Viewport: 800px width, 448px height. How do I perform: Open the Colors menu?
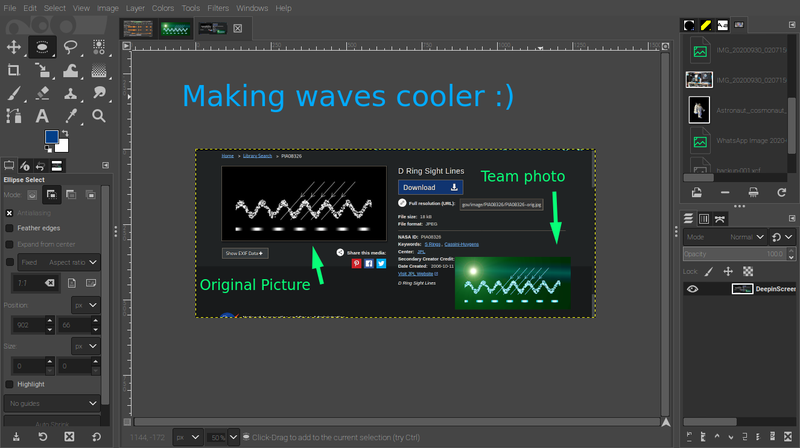(163, 8)
